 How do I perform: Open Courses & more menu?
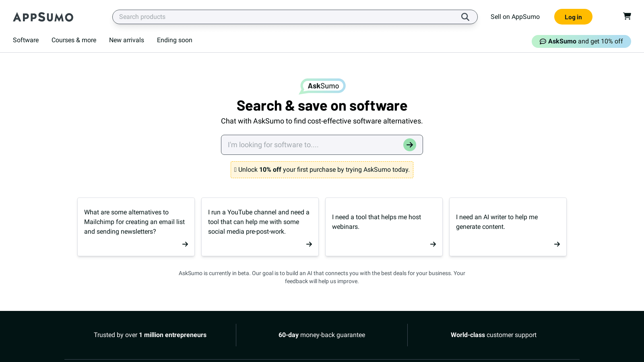click(74, 40)
